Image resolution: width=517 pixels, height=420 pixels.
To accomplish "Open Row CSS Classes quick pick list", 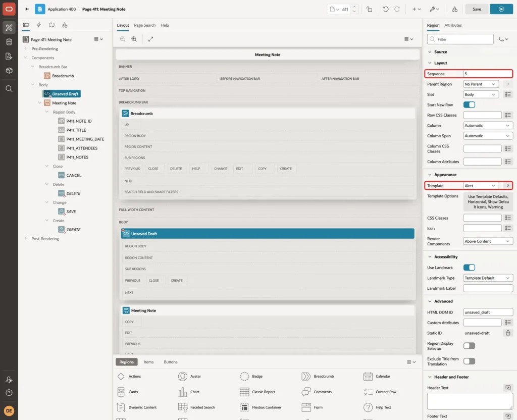I will coord(508,115).
